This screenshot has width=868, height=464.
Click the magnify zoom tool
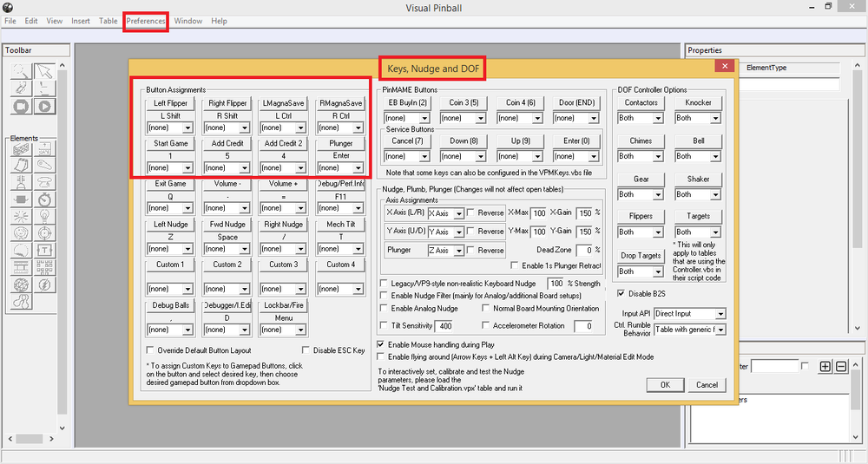click(x=21, y=72)
